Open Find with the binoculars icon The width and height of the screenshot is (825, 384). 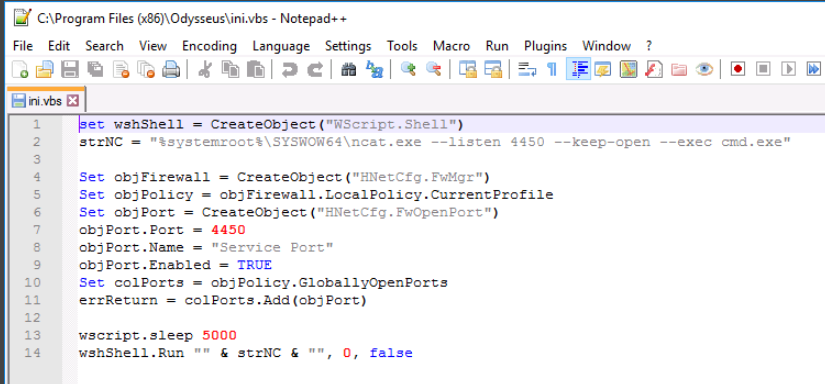[x=348, y=69]
